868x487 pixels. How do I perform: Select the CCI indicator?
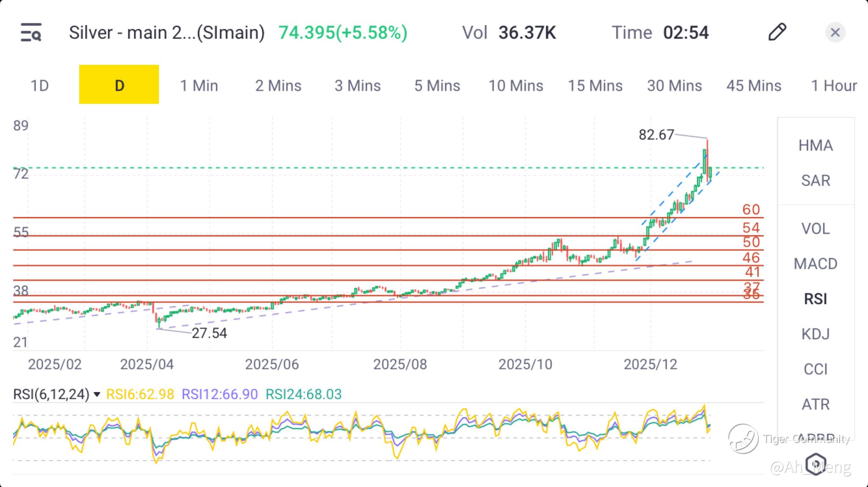(x=815, y=369)
